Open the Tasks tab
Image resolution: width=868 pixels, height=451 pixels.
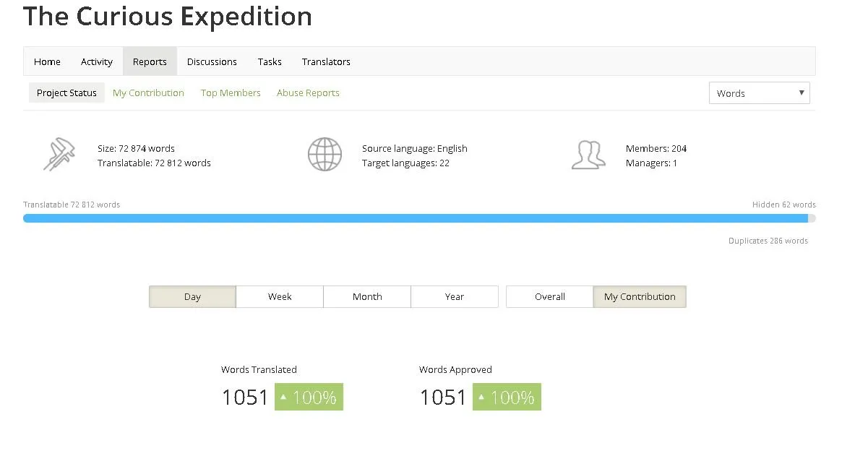click(x=270, y=61)
